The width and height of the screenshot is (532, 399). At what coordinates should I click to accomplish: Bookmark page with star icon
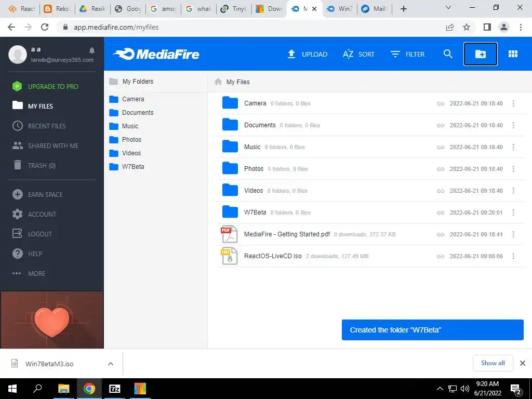point(467,27)
